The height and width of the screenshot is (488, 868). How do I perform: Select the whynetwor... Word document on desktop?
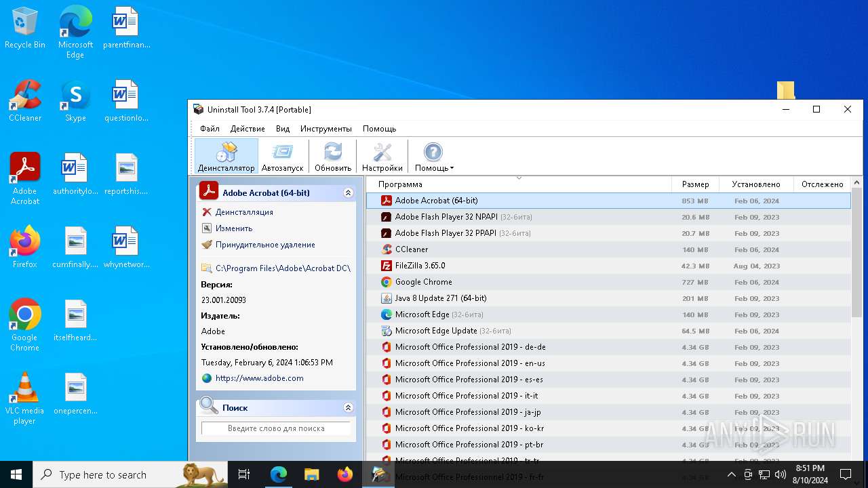(x=126, y=247)
